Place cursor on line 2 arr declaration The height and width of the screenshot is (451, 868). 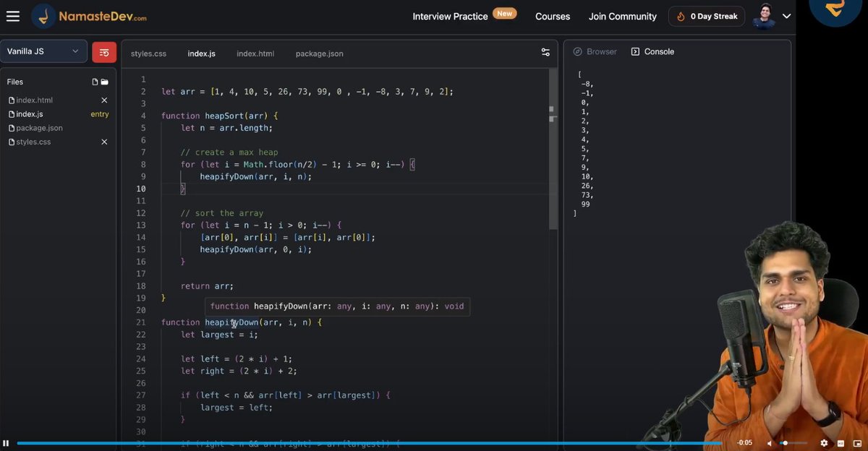click(307, 92)
